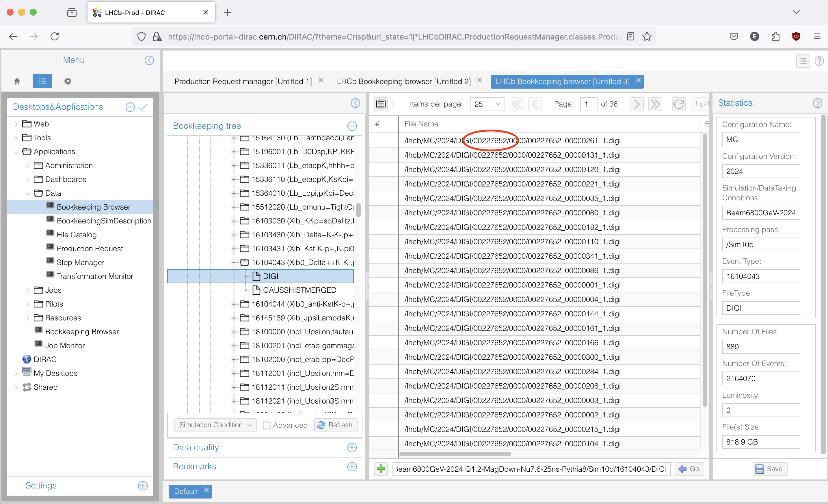Reload the file list grid
This screenshot has width=828, height=504.
coord(678,104)
